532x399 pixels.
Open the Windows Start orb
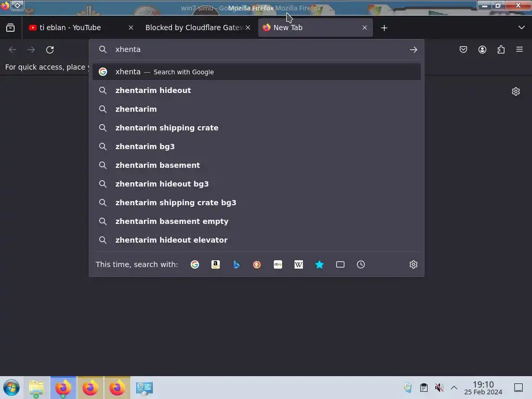coord(11,388)
